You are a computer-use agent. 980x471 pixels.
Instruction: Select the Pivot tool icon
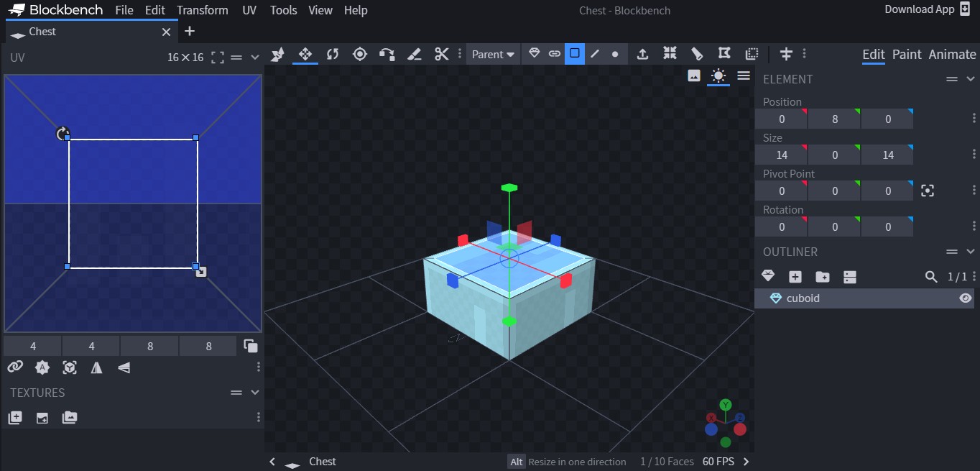[360, 54]
